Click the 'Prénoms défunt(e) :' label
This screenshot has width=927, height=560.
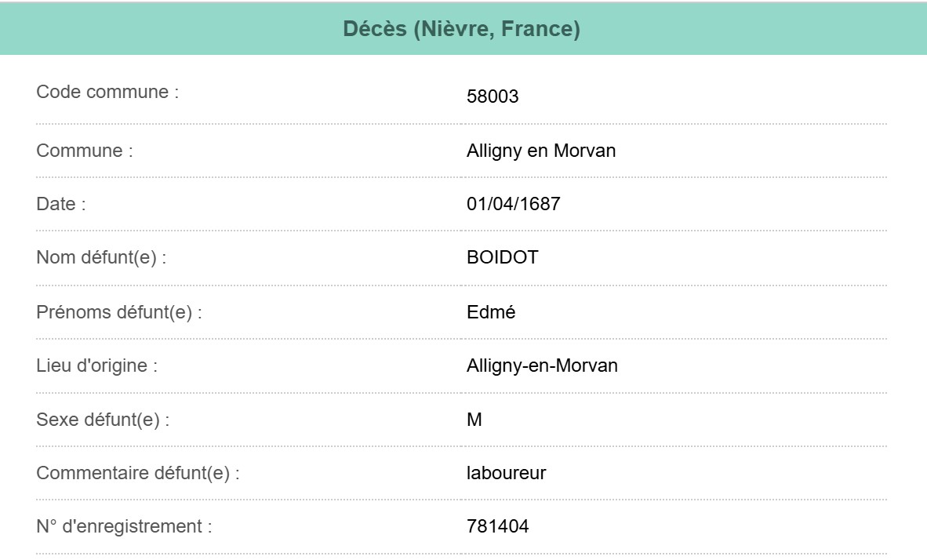pyautogui.click(x=119, y=312)
